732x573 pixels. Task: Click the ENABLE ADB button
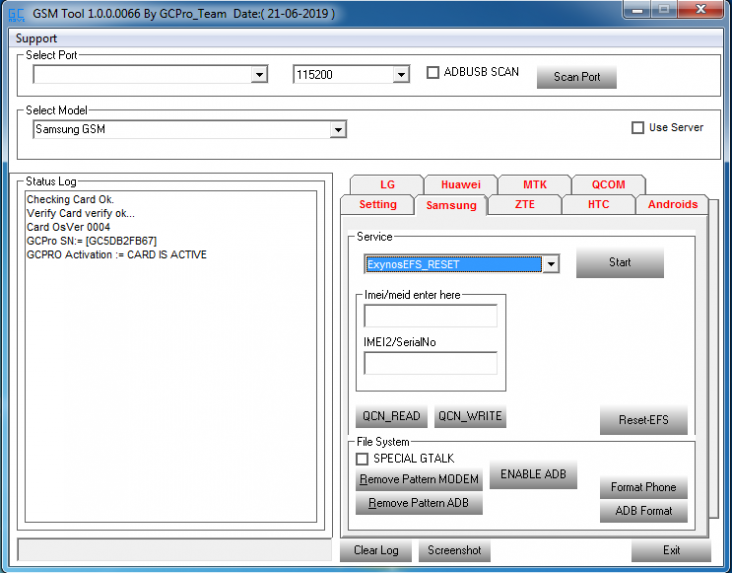point(533,474)
